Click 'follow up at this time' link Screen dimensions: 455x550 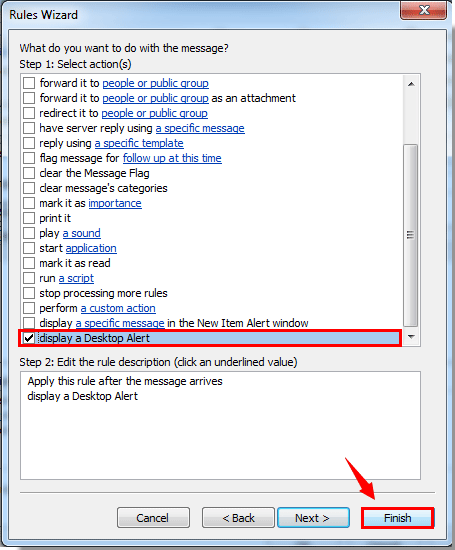coord(172,158)
